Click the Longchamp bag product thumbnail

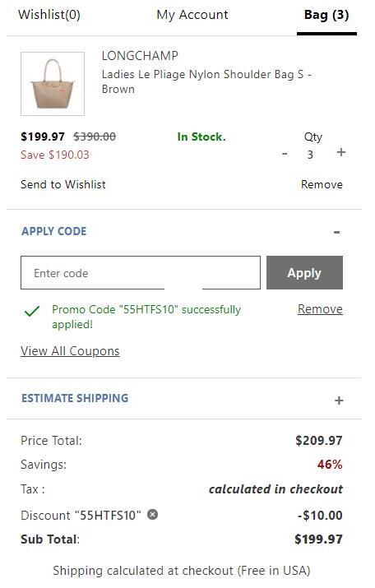coord(53,84)
